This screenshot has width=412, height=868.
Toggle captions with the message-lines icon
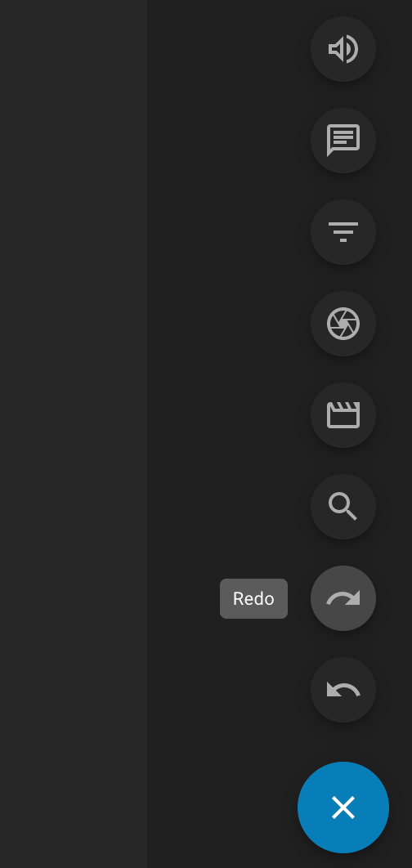(x=343, y=141)
